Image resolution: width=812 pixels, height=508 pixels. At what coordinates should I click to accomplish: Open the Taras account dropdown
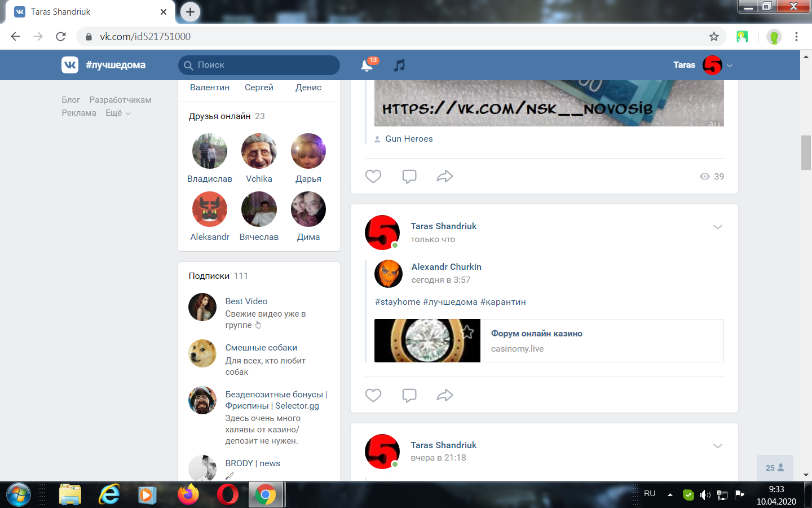703,65
